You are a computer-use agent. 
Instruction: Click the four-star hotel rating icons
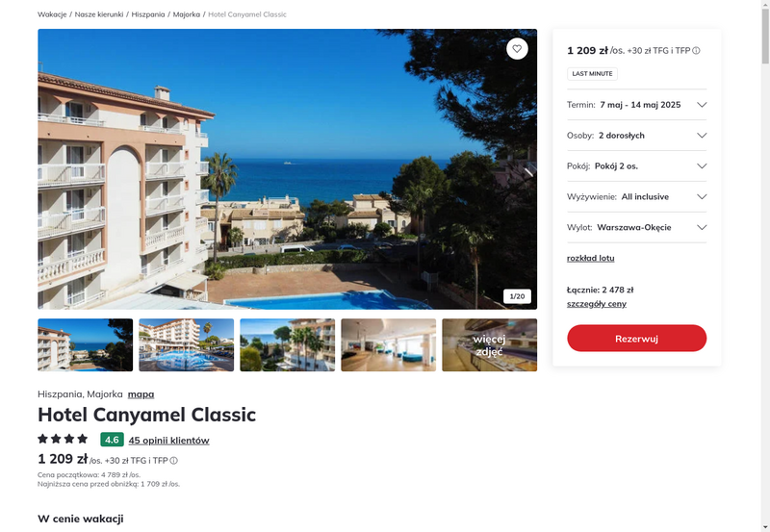63,439
